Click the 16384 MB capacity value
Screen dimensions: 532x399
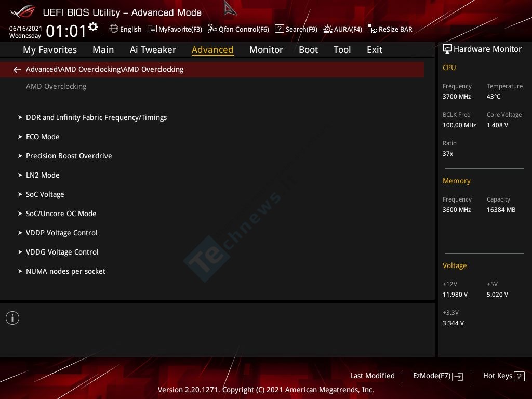[x=501, y=210]
